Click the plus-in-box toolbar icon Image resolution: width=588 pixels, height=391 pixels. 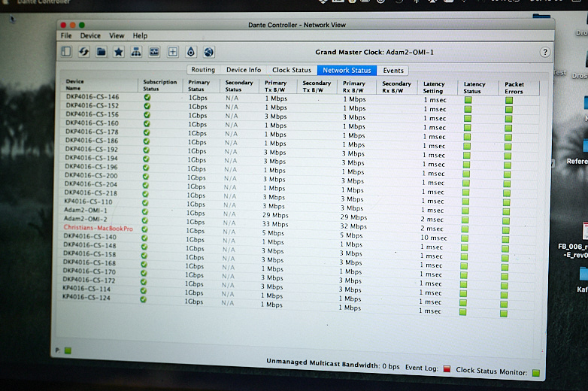(172, 52)
